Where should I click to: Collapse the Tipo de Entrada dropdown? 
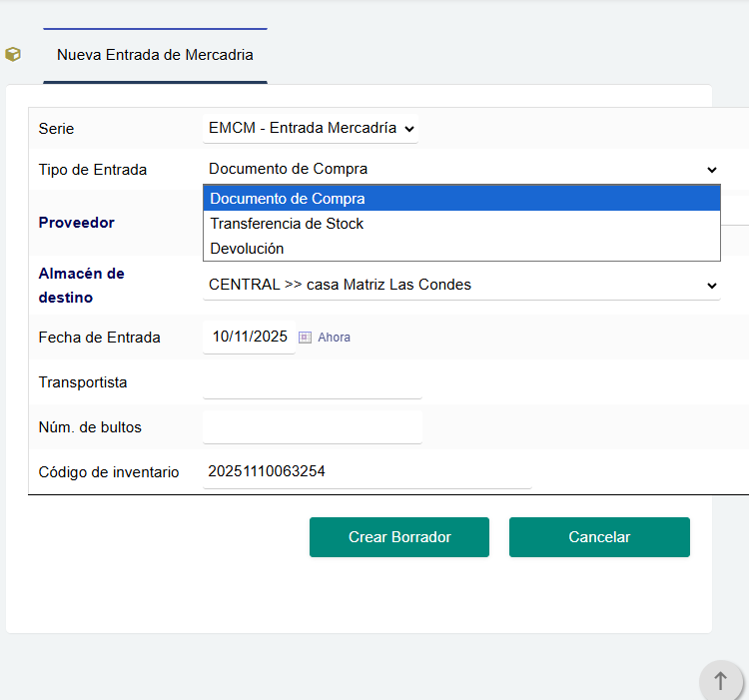click(461, 169)
